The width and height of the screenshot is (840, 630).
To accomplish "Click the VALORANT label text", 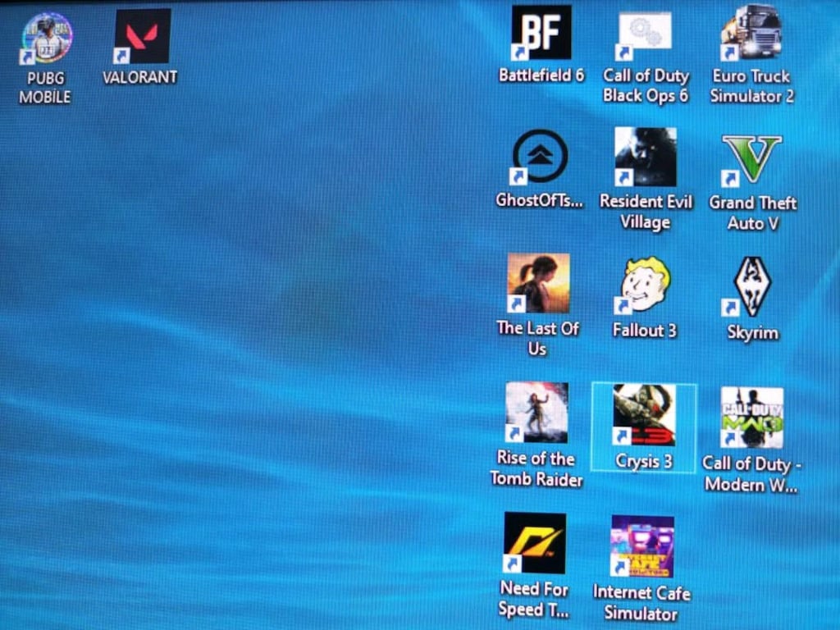I will point(139,77).
